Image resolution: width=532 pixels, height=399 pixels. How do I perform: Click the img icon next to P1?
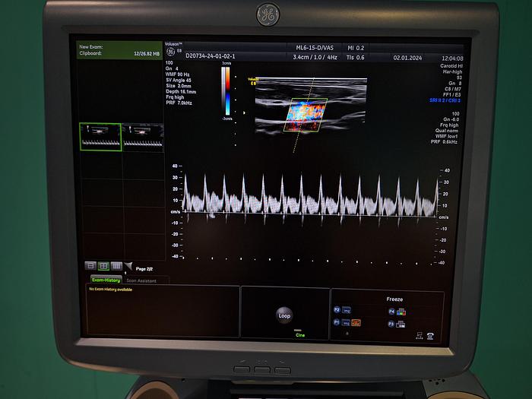tap(346, 323)
